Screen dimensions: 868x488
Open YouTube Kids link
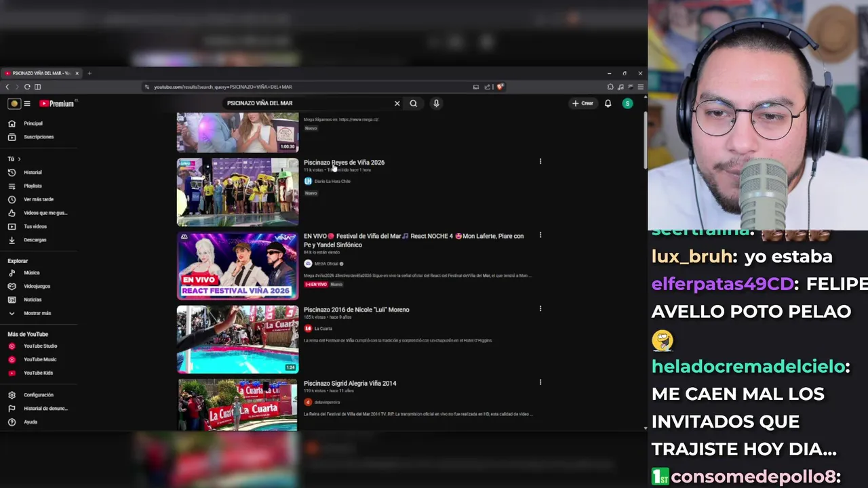pyautogui.click(x=38, y=373)
